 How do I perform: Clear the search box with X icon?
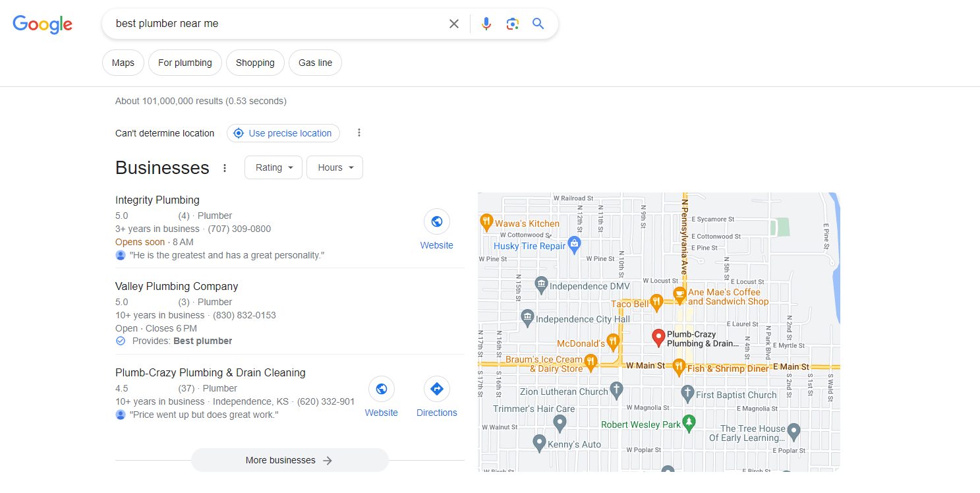point(454,24)
